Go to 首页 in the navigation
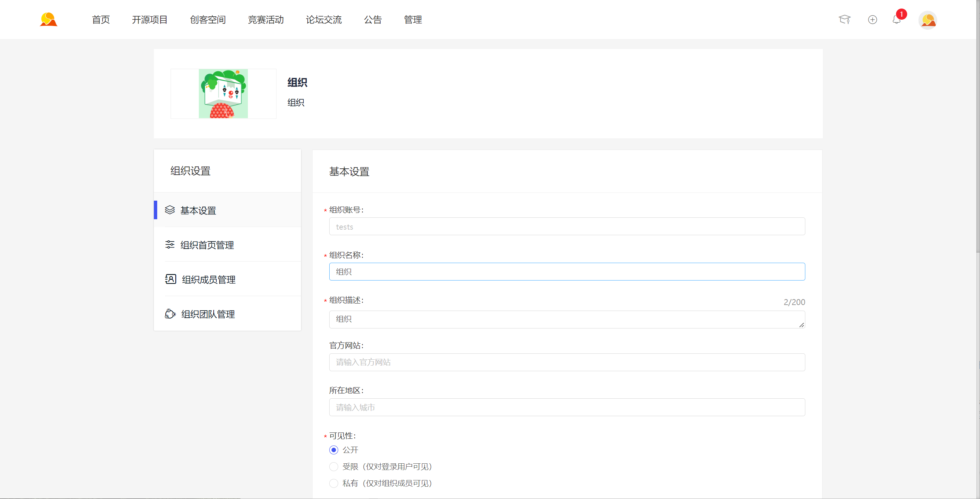Screen dimensions: 980x499 click(x=101, y=19)
